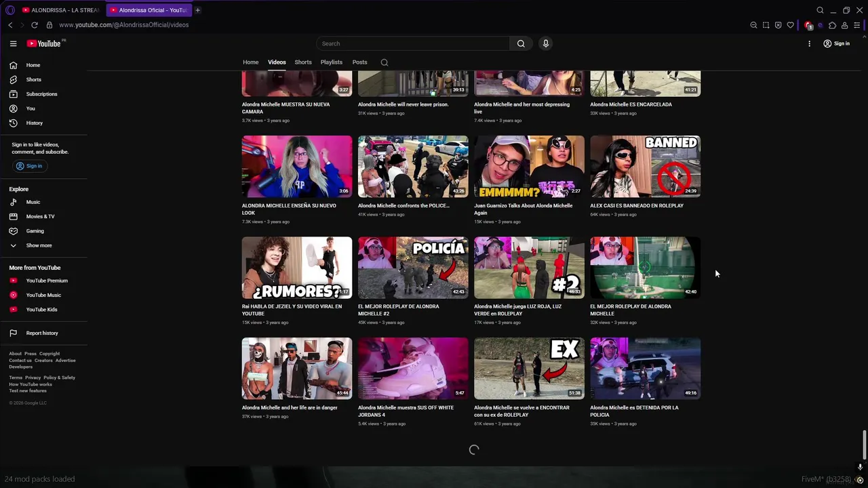The width and height of the screenshot is (868, 488).
Task: Open a new browser tab
Action: coord(198,10)
